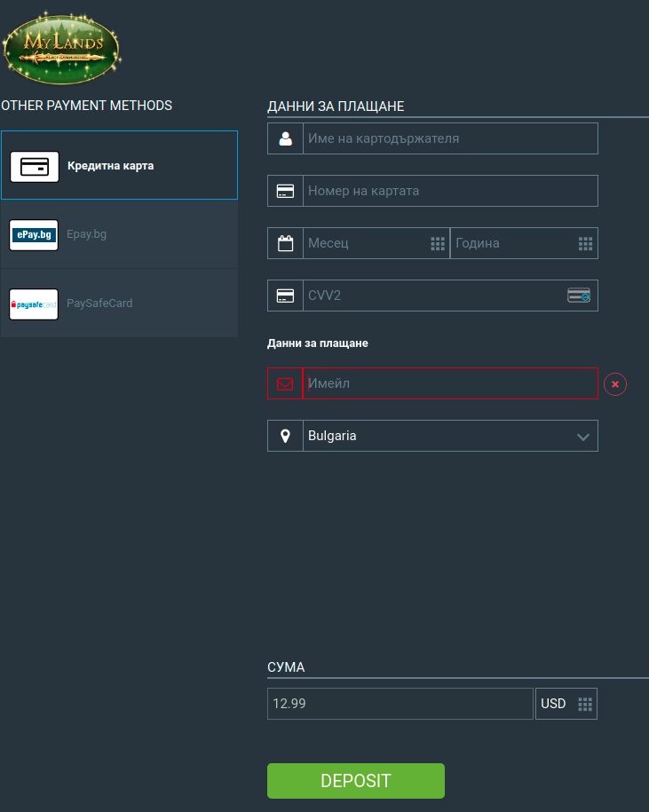The image size is (649, 812).
Task: Open the USD currency selector
Action: [x=566, y=704]
